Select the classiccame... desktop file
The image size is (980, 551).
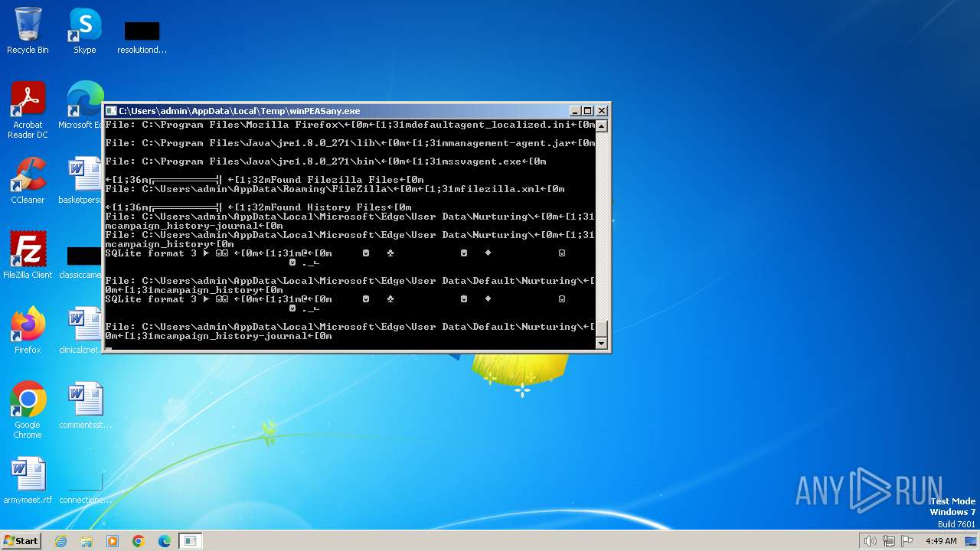point(80,262)
